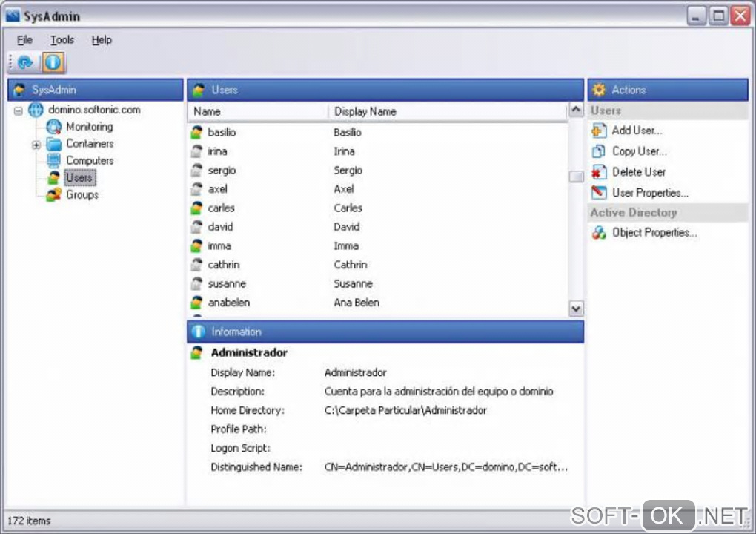Select Users node in the tree

coord(79,177)
